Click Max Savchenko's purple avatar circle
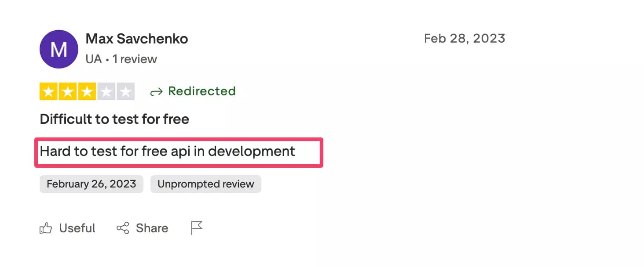Viewport: 644px width, 267px height. pyautogui.click(x=59, y=49)
